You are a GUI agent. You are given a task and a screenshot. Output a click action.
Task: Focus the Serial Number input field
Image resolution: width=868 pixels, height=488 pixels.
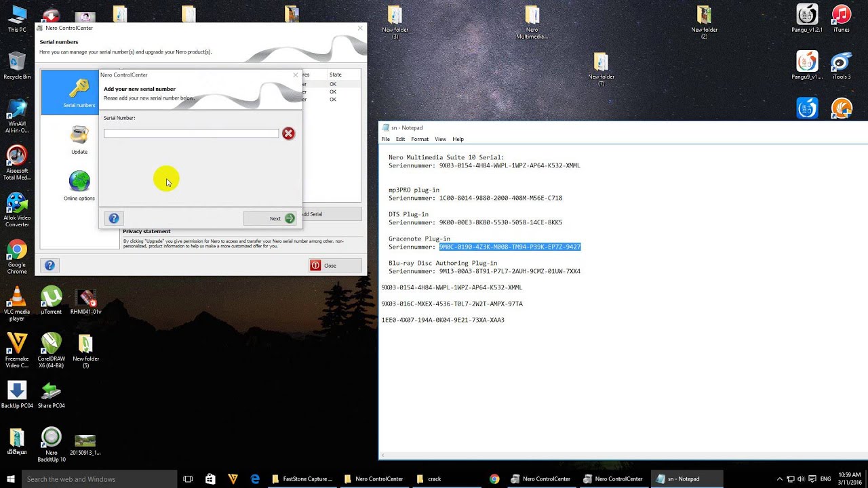tap(191, 134)
